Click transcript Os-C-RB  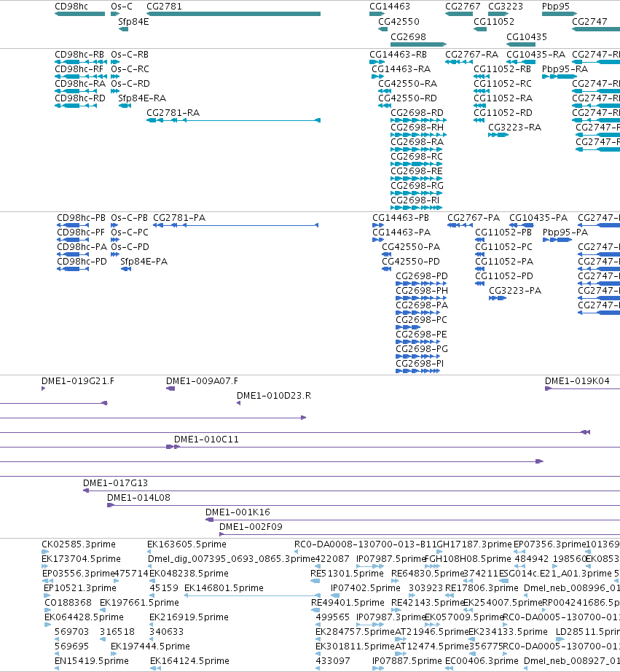pos(115,62)
